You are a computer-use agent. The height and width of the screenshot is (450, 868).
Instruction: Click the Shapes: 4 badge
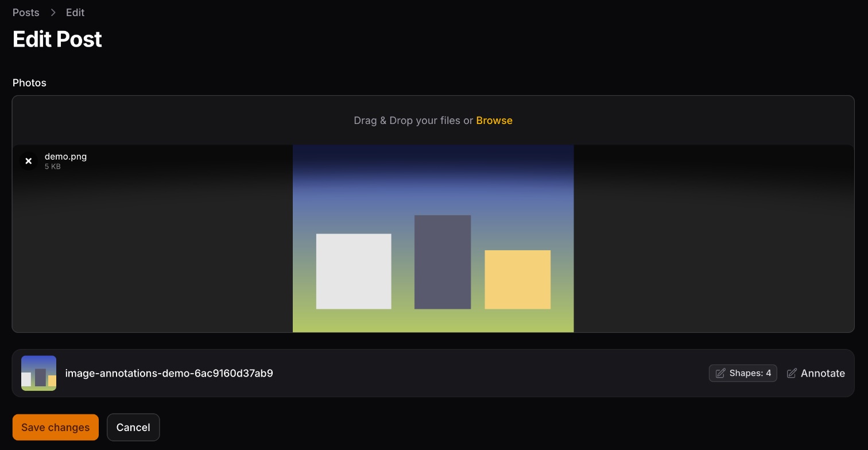point(743,374)
